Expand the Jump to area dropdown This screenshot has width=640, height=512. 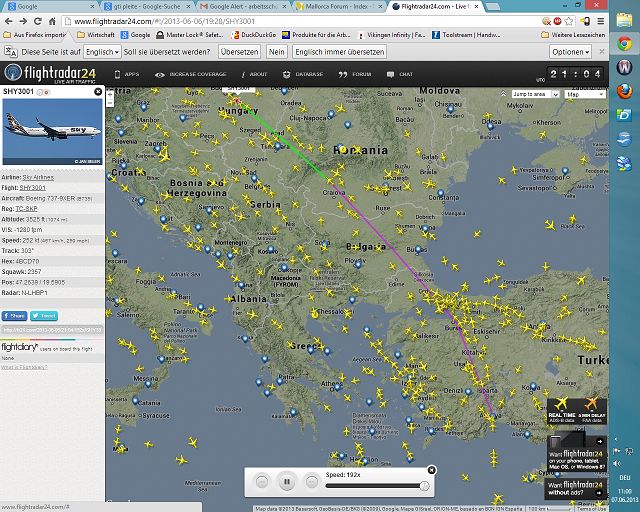[531, 94]
